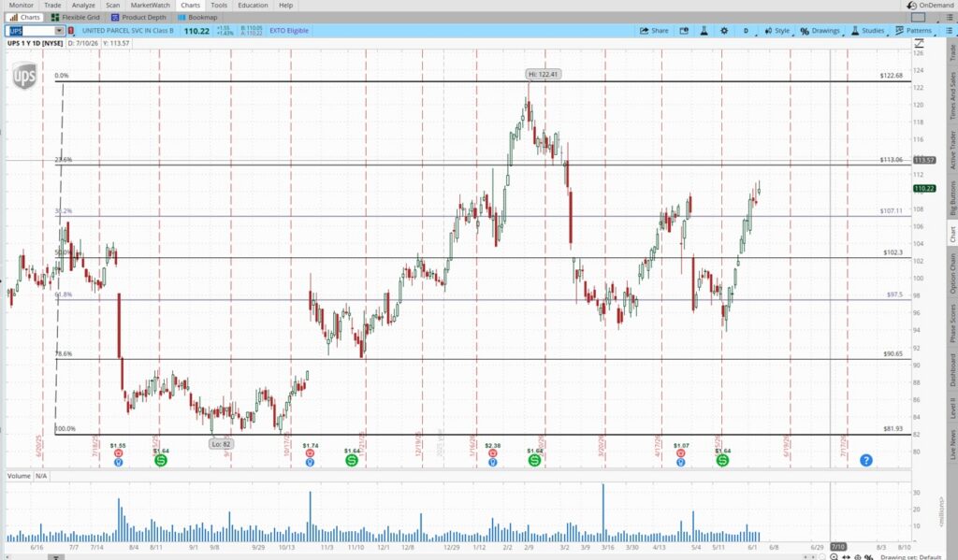958x560 pixels.
Task: Open the Education main tab
Action: pyautogui.click(x=253, y=5)
